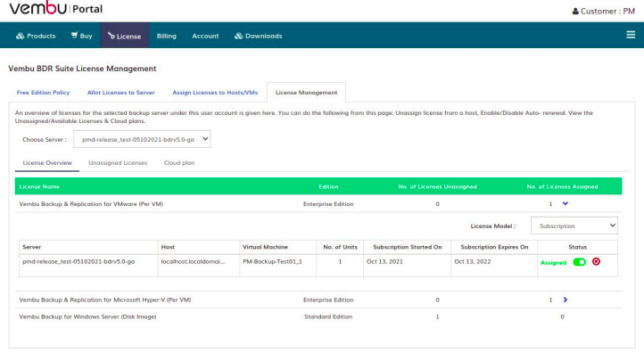Expand the Hyper-V license row chevron
Viewport: 644px width, 353px height.
pyautogui.click(x=566, y=300)
